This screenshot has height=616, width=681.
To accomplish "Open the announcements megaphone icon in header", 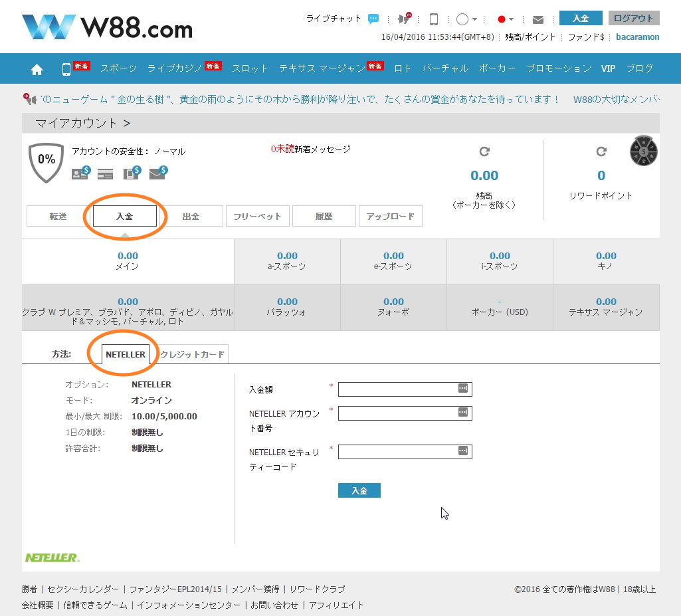I will point(405,18).
